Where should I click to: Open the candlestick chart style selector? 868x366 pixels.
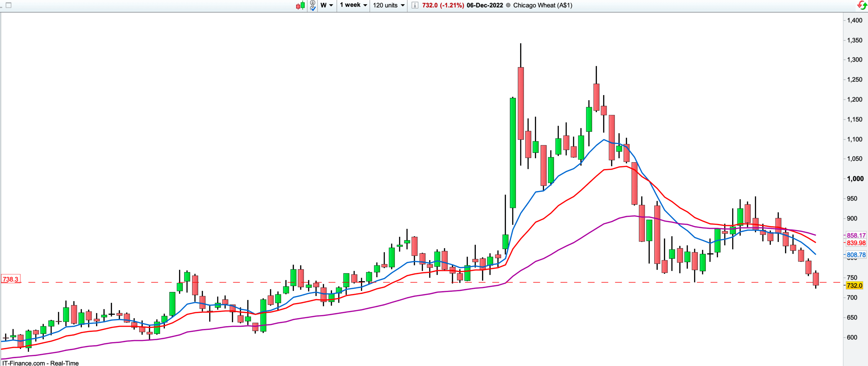click(301, 5)
